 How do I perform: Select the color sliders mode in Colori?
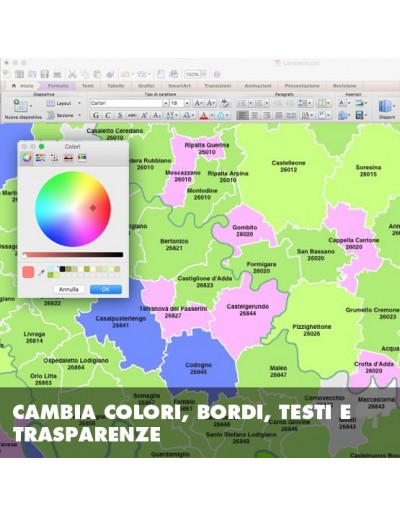pos(41,158)
